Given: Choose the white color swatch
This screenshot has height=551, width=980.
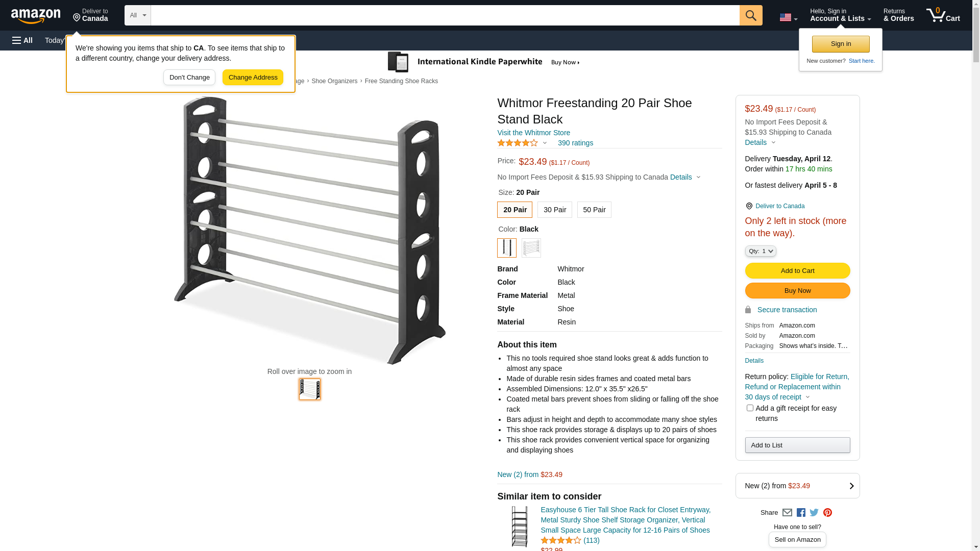Looking at the screenshot, I should tap(531, 248).
